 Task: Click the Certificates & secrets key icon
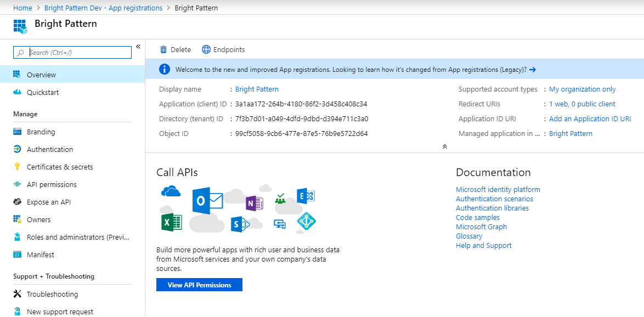click(17, 167)
